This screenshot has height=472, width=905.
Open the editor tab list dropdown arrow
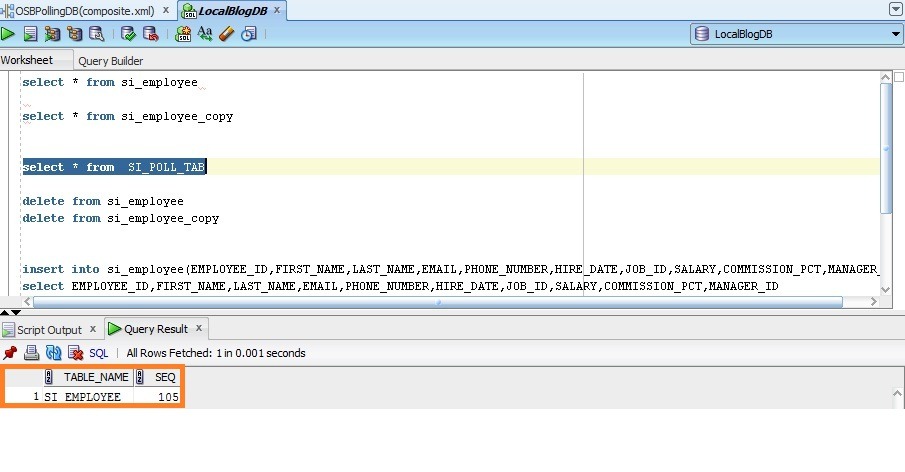point(895,9)
